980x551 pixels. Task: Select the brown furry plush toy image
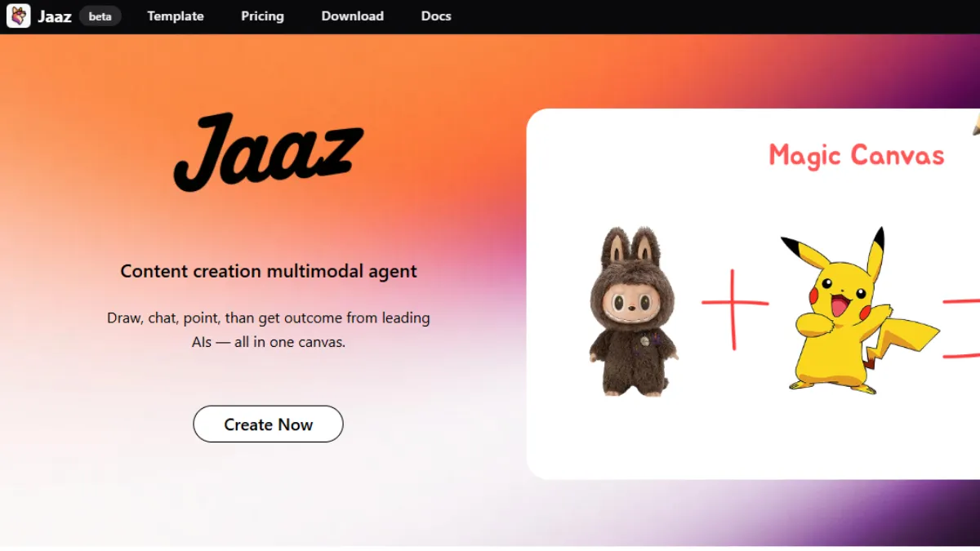tap(634, 312)
